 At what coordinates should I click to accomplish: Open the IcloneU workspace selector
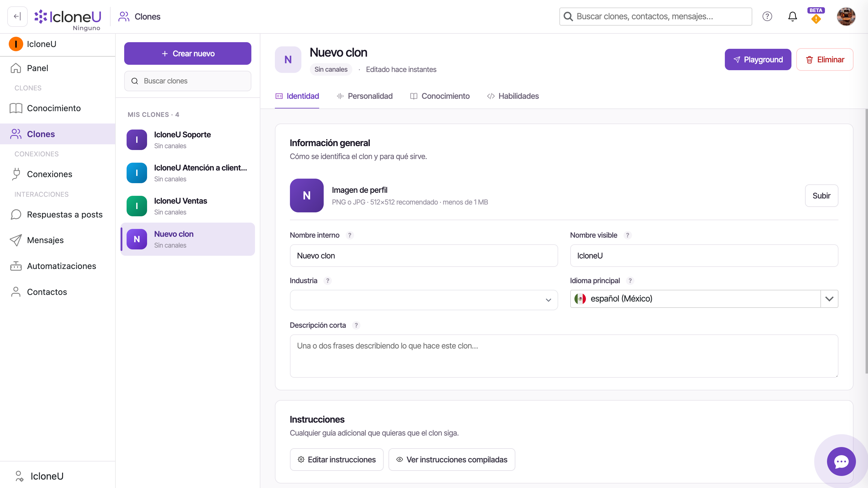pos(58,44)
